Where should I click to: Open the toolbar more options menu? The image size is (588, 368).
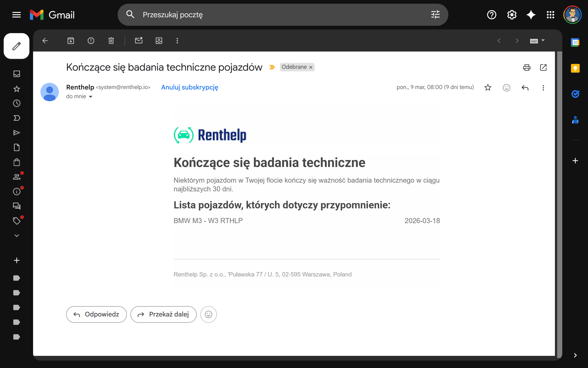tap(177, 41)
